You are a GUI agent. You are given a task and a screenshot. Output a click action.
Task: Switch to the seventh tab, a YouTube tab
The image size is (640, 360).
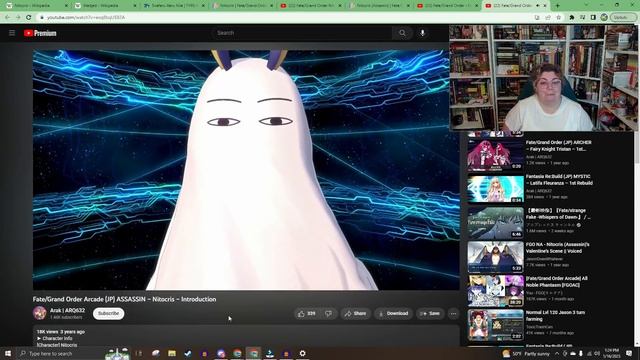446,6
